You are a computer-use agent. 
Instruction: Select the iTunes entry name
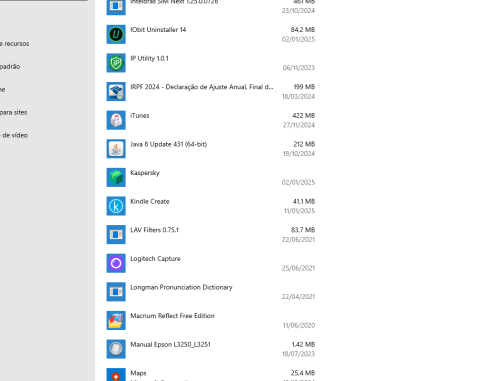140,116
